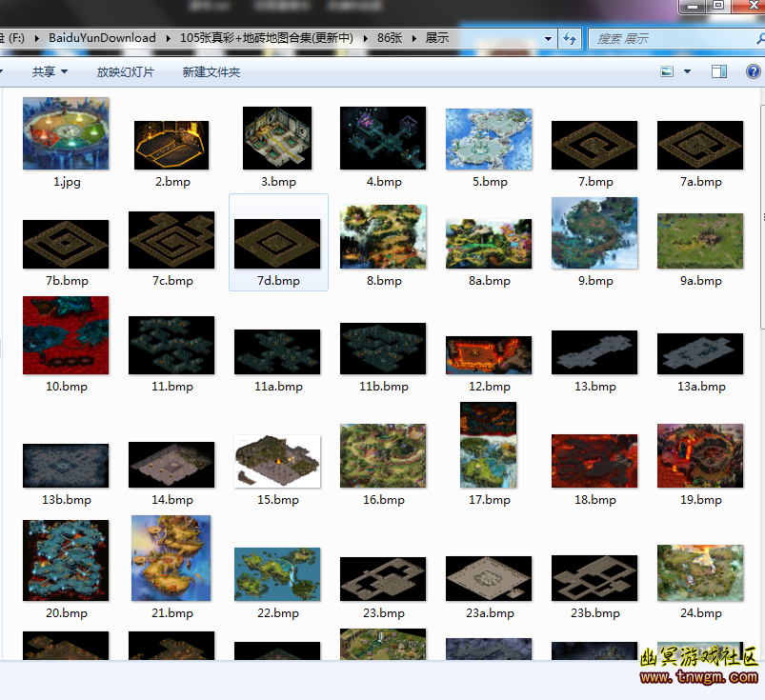The height and width of the screenshot is (700, 765).
Task: Select the 15.bmp thumbnail
Action: pyautogui.click(x=277, y=461)
